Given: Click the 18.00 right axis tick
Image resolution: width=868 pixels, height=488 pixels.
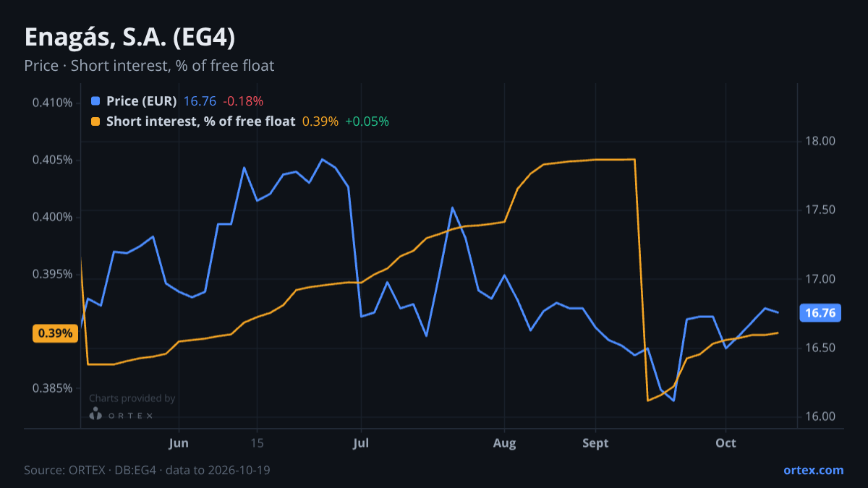Looking at the screenshot, I should [820, 141].
